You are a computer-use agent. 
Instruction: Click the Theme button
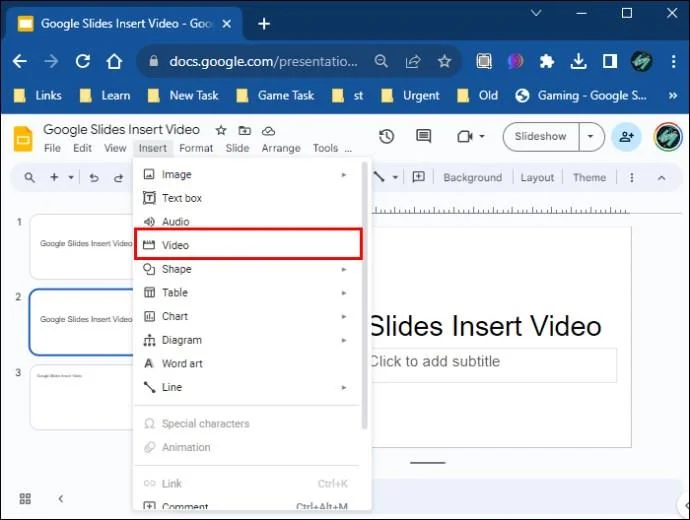tap(589, 178)
